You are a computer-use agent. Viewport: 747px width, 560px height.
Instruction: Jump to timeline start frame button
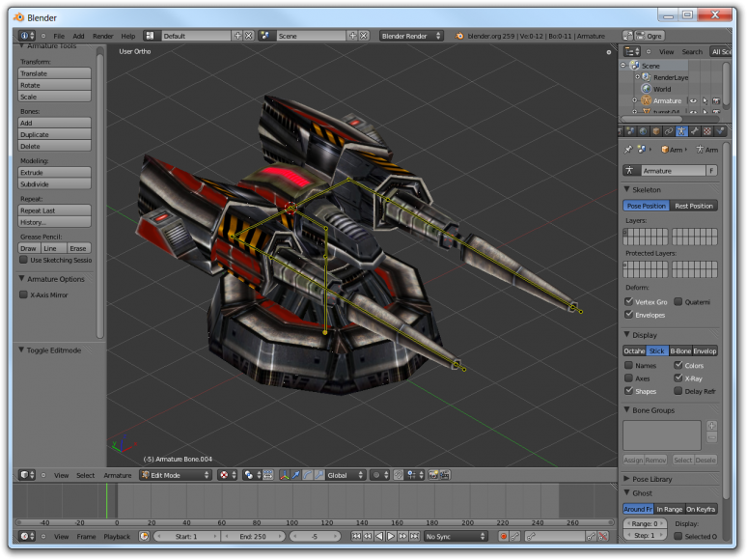pos(356,536)
